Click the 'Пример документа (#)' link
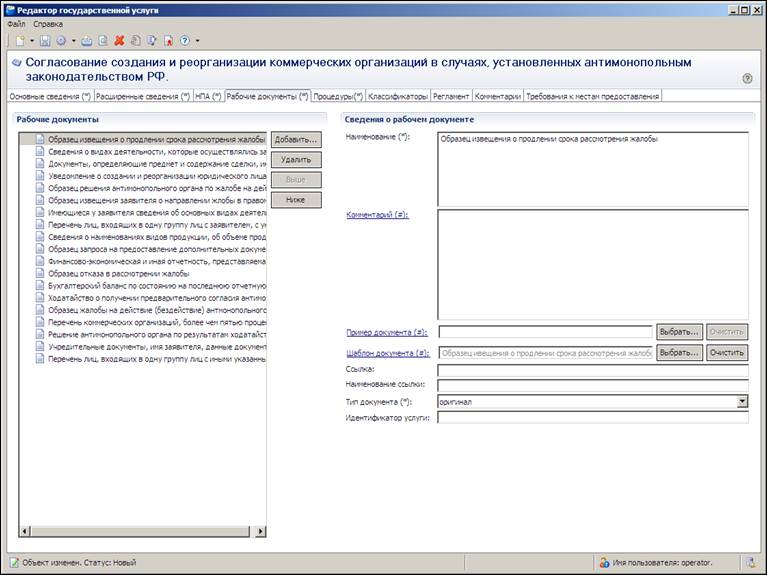767x575 pixels. pyautogui.click(x=387, y=332)
